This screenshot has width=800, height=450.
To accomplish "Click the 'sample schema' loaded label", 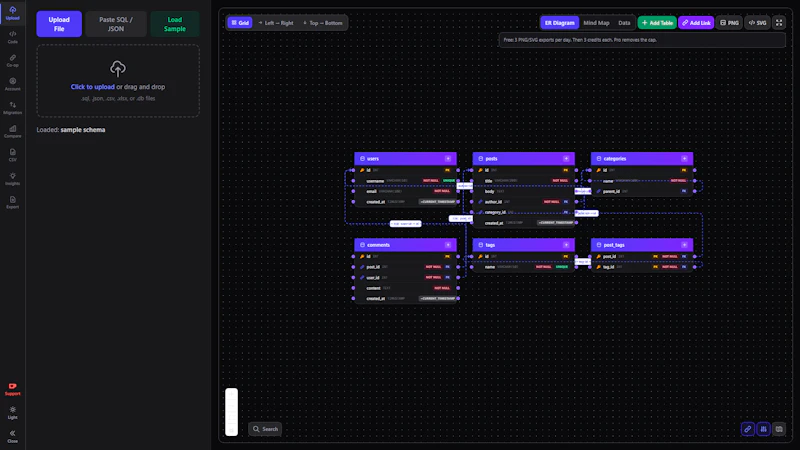I will (x=83, y=130).
